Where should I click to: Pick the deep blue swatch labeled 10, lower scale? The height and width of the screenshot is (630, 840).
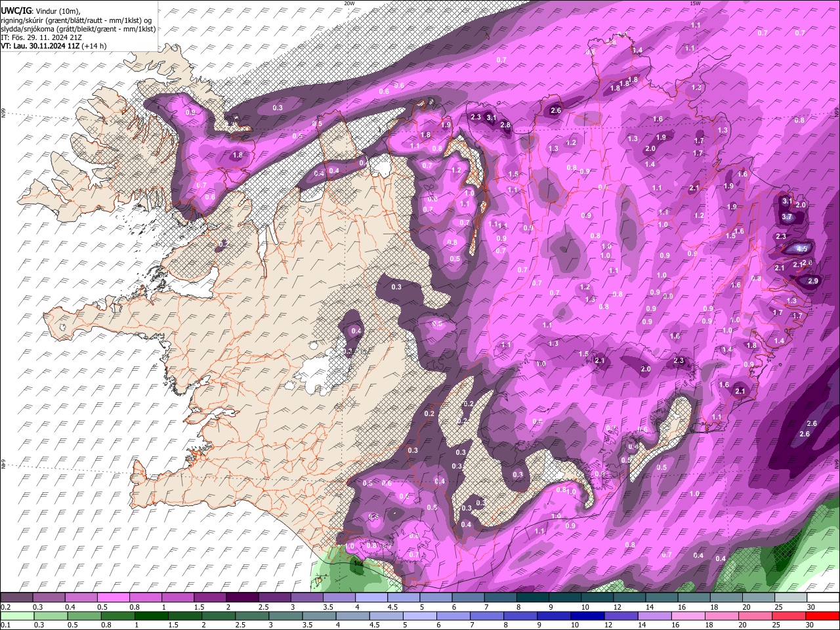click(x=587, y=616)
